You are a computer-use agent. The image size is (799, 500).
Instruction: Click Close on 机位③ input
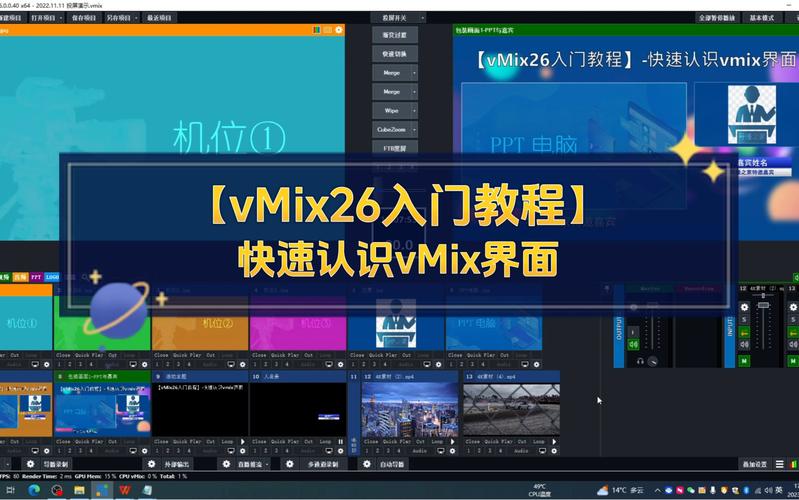point(259,355)
